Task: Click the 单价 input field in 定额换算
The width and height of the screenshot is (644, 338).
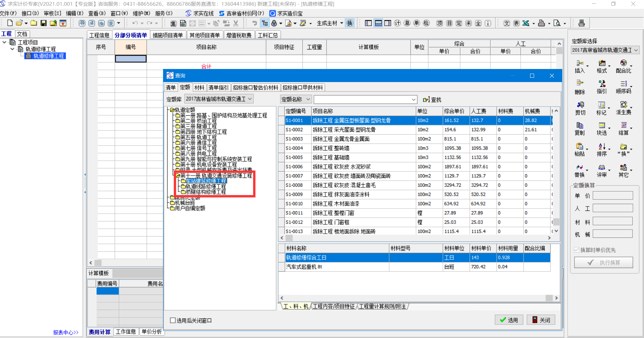Action: point(613,196)
